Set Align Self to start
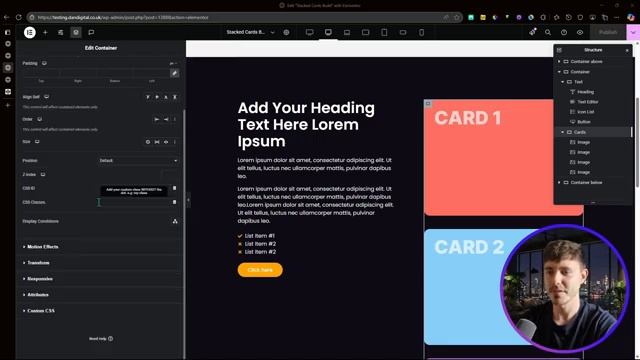Screen dimensions: 640x360 point(148,97)
